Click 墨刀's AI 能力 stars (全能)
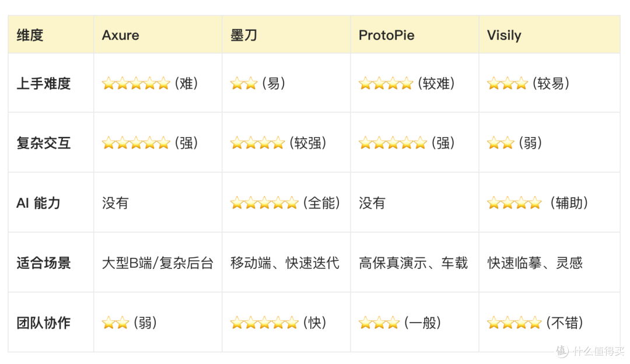Image resolution: width=630 pixels, height=364 pixels. coord(285,203)
